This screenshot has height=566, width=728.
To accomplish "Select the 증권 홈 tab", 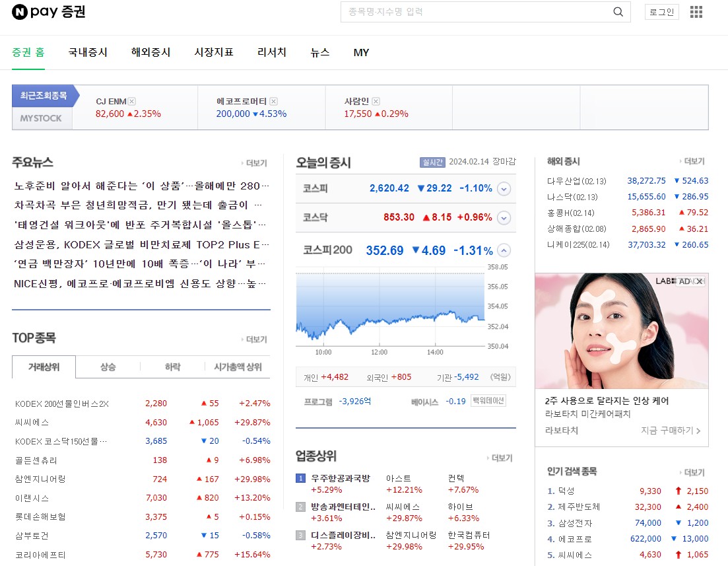I will coord(28,53).
